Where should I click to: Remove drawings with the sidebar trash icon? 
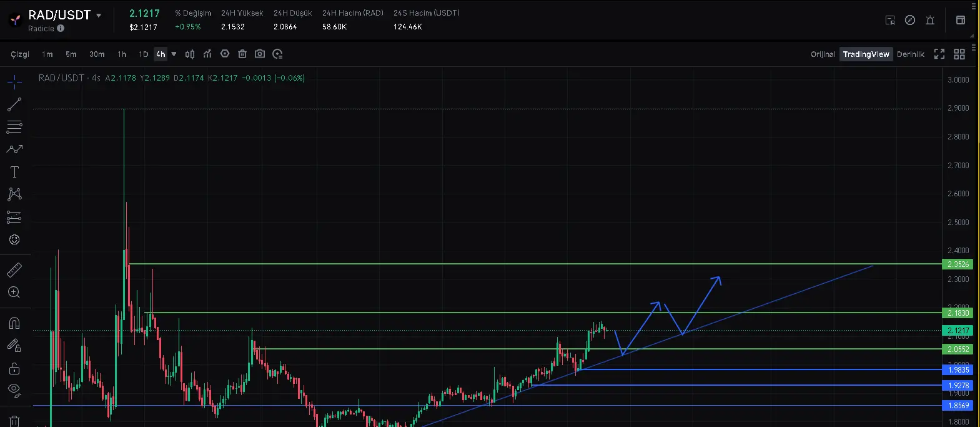point(14,421)
